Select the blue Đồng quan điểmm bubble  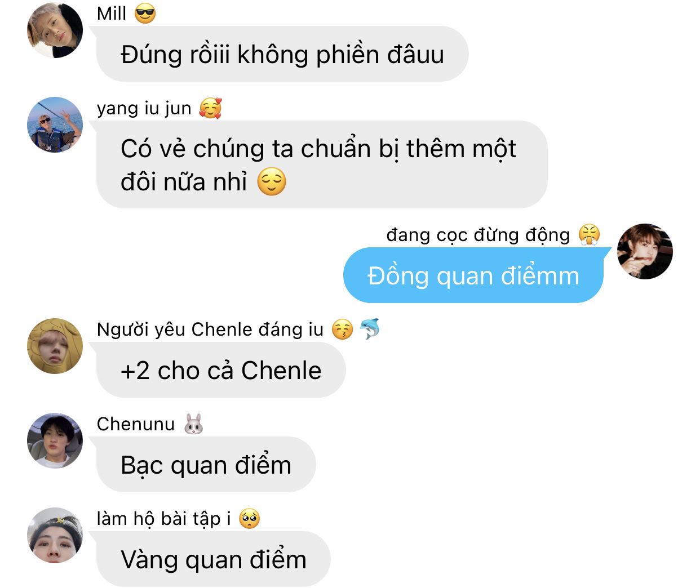click(473, 276)
